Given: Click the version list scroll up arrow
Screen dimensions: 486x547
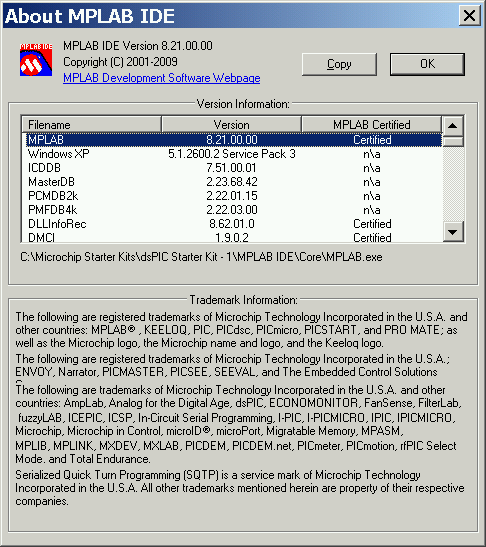Looking at the screenshot, I should click(453, 126).
